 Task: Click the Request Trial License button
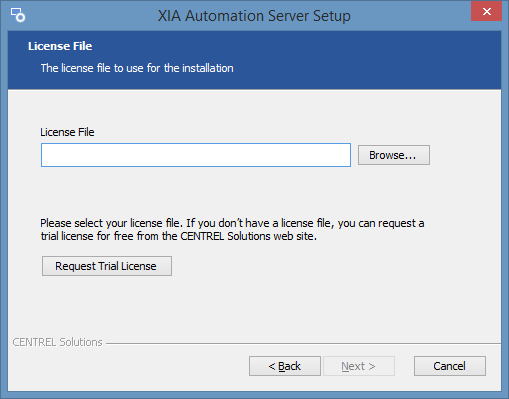(107, 266)
